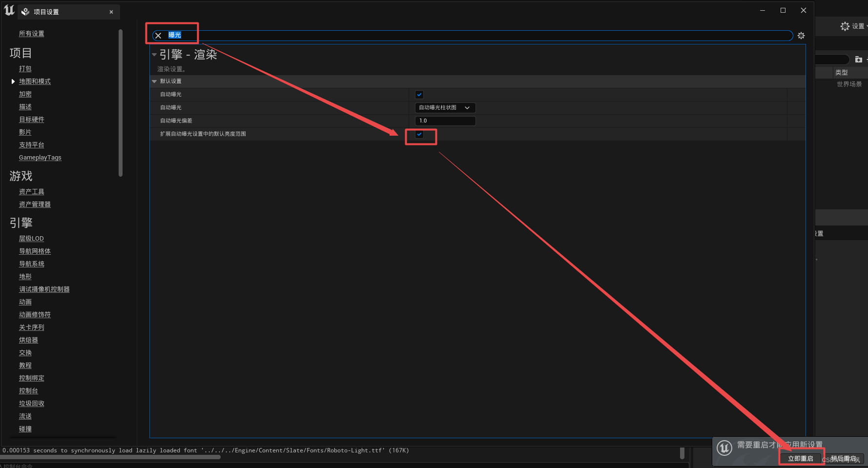The width and height of the screenshot is (868, 468).
Task: Open the 层级LOD settings
Action: pyautogui.click(x=31, y=239)
